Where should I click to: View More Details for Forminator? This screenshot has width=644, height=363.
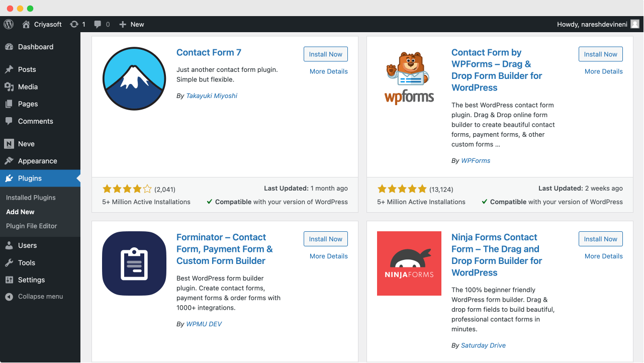(x=329, y=256)
